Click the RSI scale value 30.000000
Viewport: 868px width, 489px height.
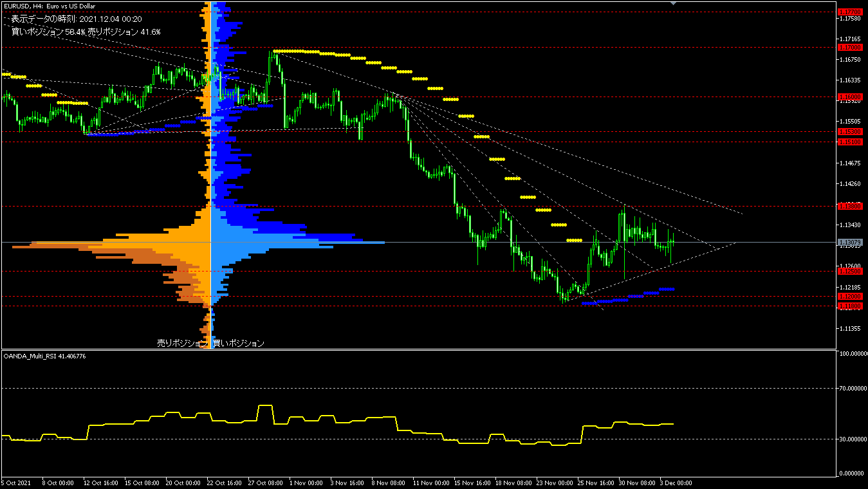click(852, 439)
